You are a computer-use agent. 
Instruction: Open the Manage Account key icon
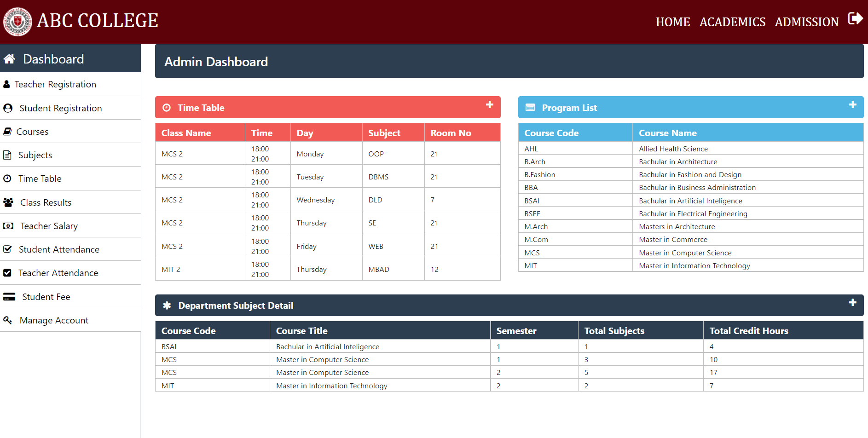pyautogui.click(x=8, y=320)
